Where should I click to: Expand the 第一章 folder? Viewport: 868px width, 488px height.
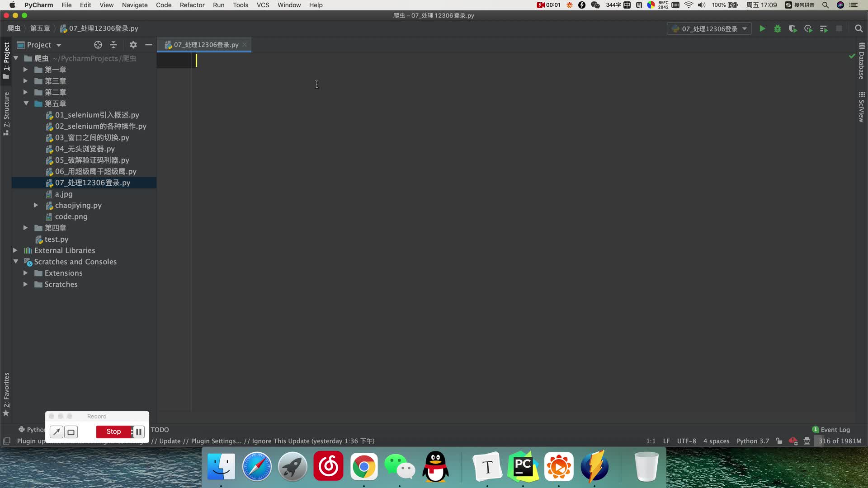tap(26, 70)
